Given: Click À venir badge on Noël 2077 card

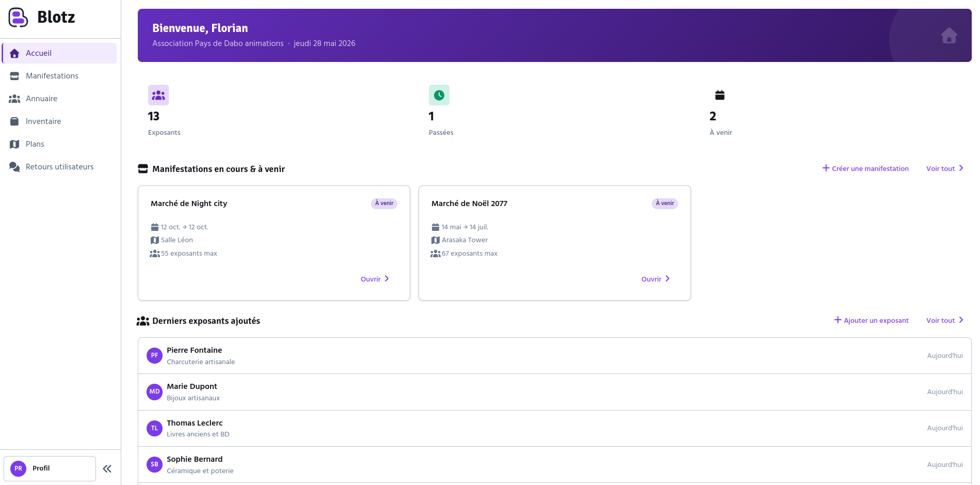Looking at the screenshot, I should (665, 204).
